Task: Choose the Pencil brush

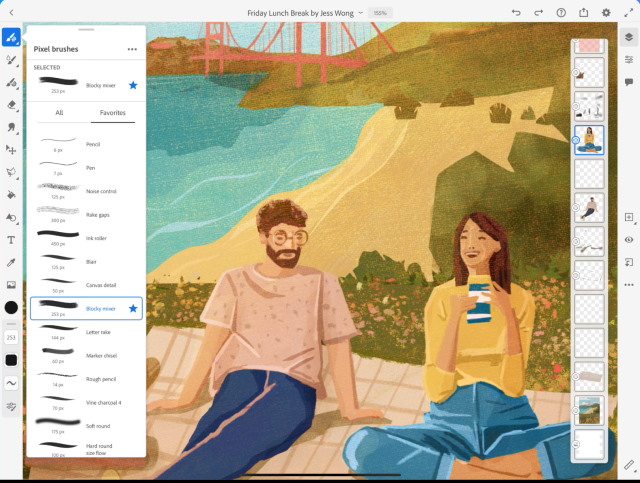Action: pyautogui.click(x=86, y=144)
